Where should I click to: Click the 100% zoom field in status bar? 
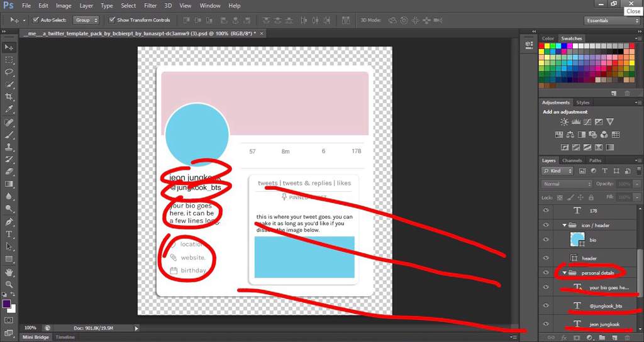pyautogui.click(x=30, y=328)
